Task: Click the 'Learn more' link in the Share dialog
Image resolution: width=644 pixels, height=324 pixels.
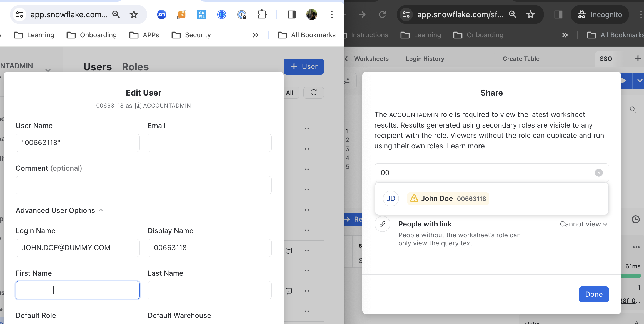Action: [465, 146]
